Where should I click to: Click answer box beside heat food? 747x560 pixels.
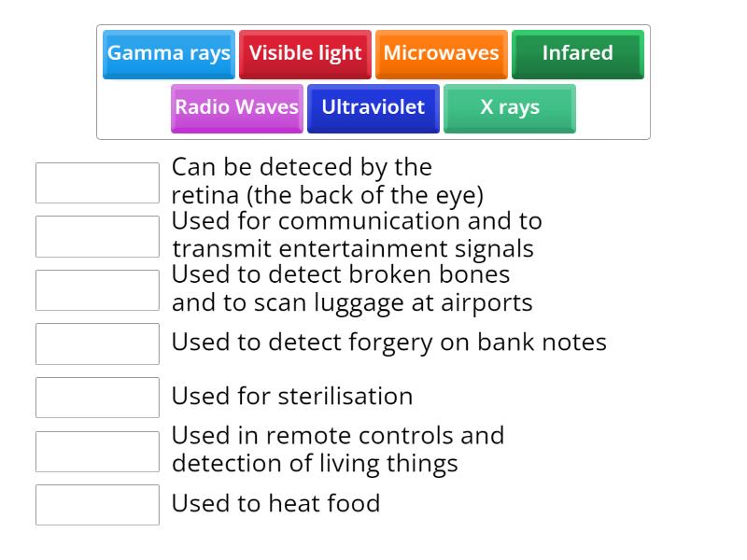pos(97,505)
